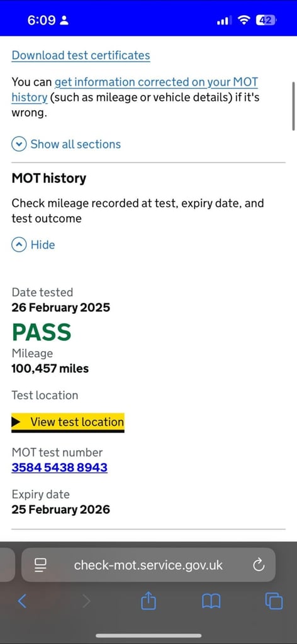Open the Safari share sheet icon
Image resolution: width=297 pixels, height=644 pixels.
148,601
